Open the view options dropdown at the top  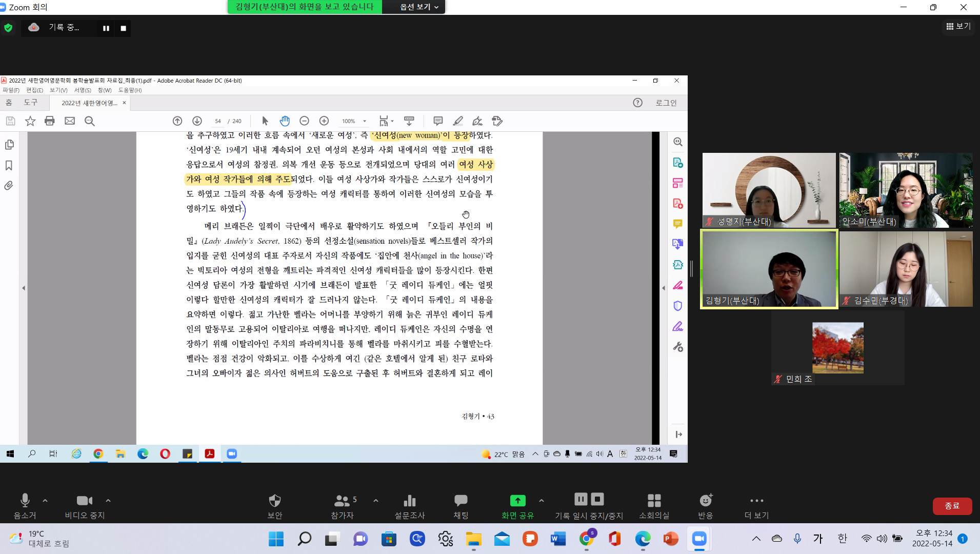pos(419,7)
